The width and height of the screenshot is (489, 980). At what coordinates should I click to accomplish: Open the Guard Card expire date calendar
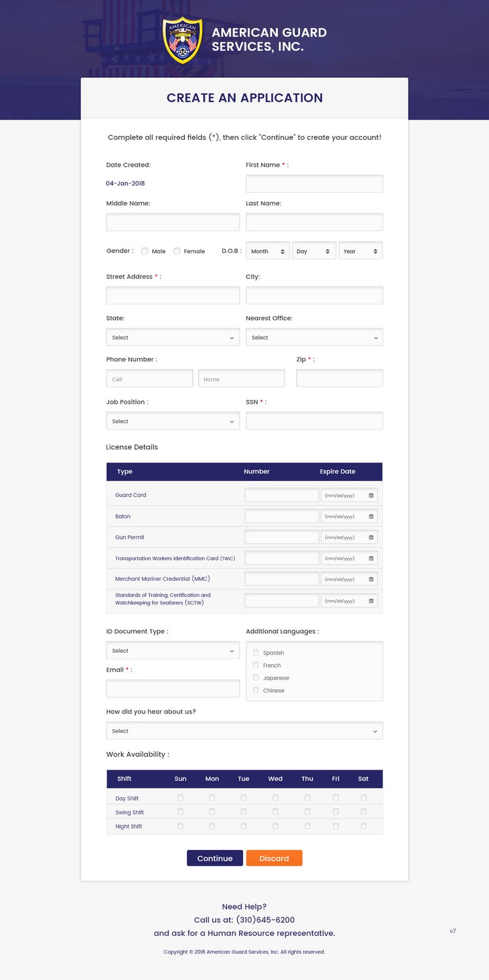(373, 495)
